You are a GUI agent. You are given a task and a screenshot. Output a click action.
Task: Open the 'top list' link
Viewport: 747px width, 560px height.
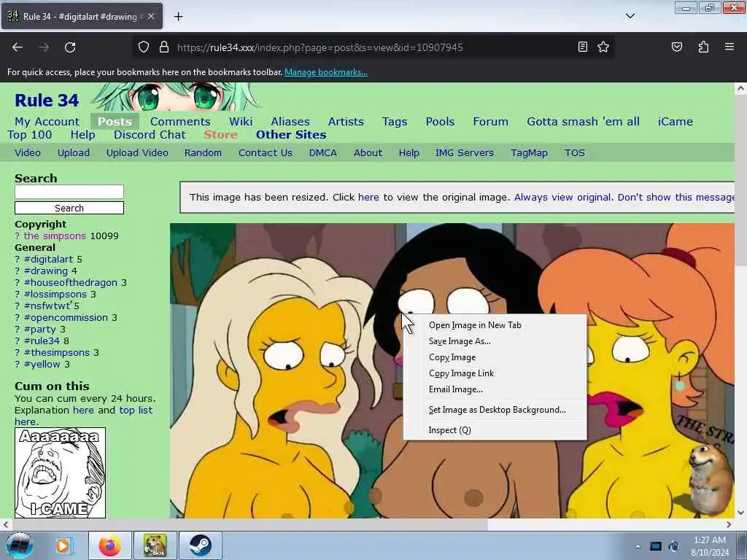click(x=136, y=411)
